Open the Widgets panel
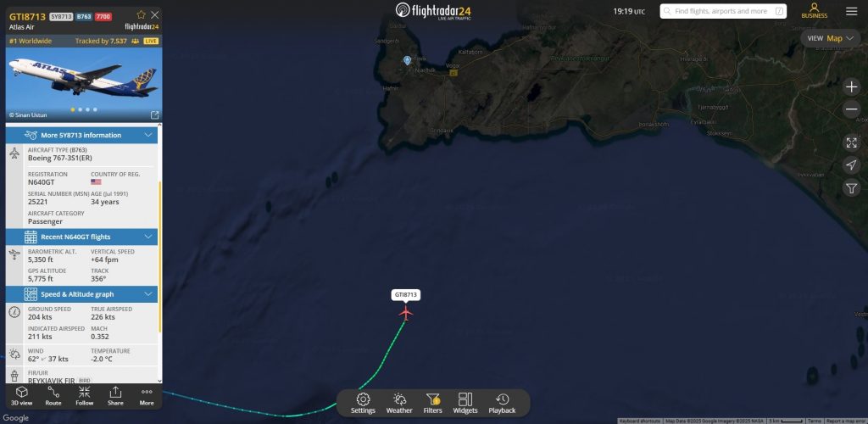Viewport: 868px width, 424px height. coord(465,404)
